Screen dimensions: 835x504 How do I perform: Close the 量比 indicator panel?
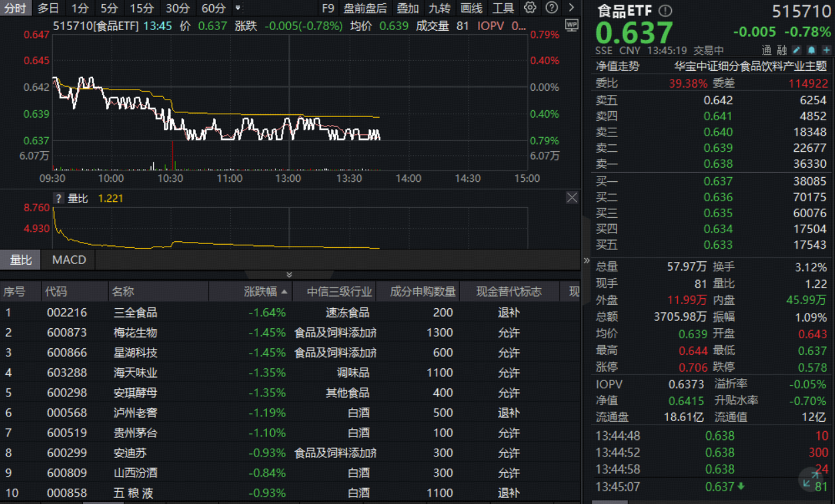click(572, 197)
